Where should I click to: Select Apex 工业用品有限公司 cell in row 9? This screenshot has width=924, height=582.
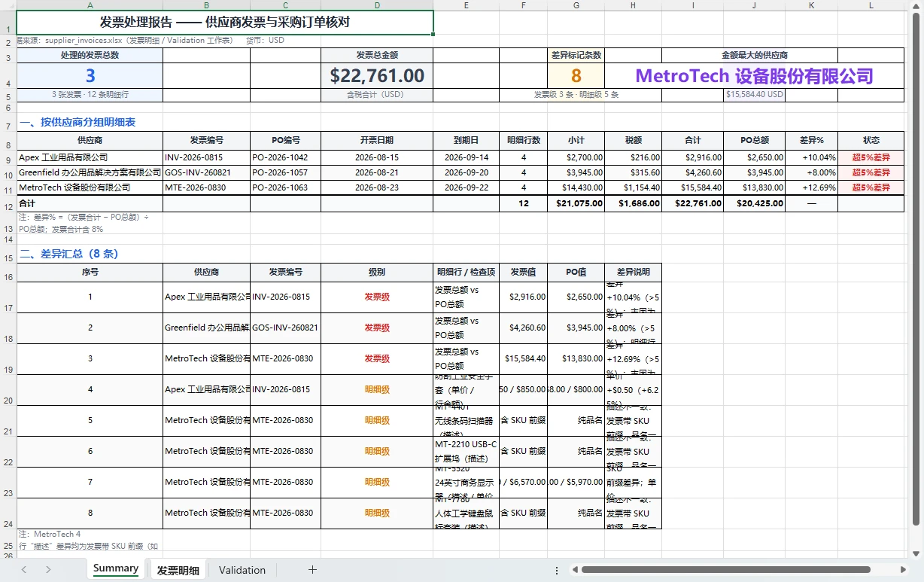pos(90,158)
